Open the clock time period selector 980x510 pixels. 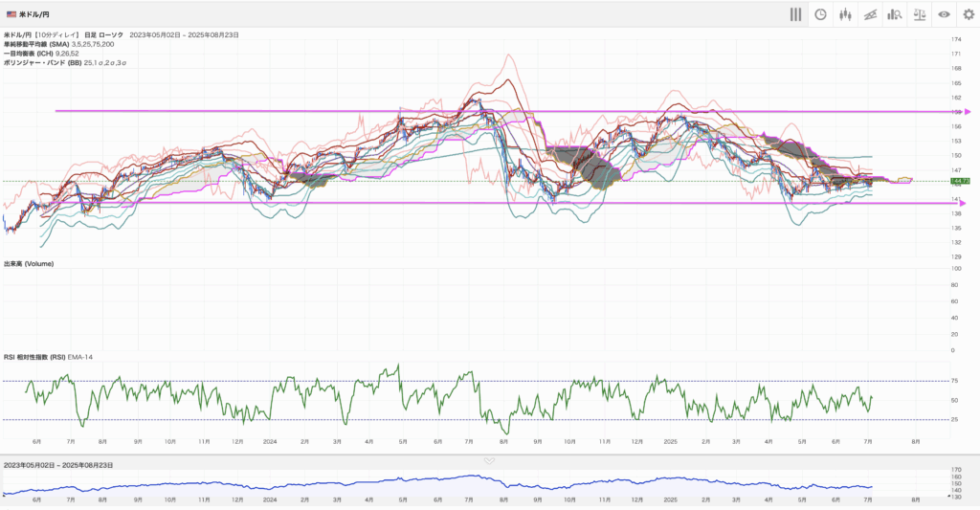pyautogui.click(x=820, y=14)
